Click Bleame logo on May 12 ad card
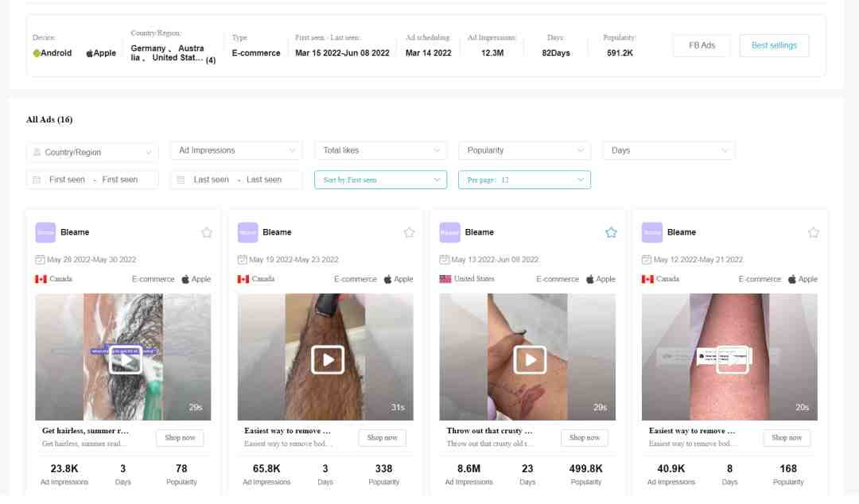 652,232
